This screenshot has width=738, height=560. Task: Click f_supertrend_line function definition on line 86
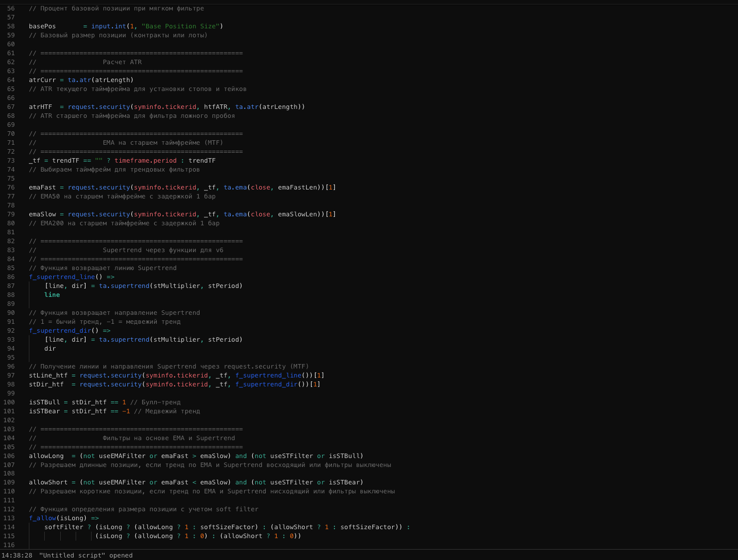pyautogui.click(x=62, y=277)
